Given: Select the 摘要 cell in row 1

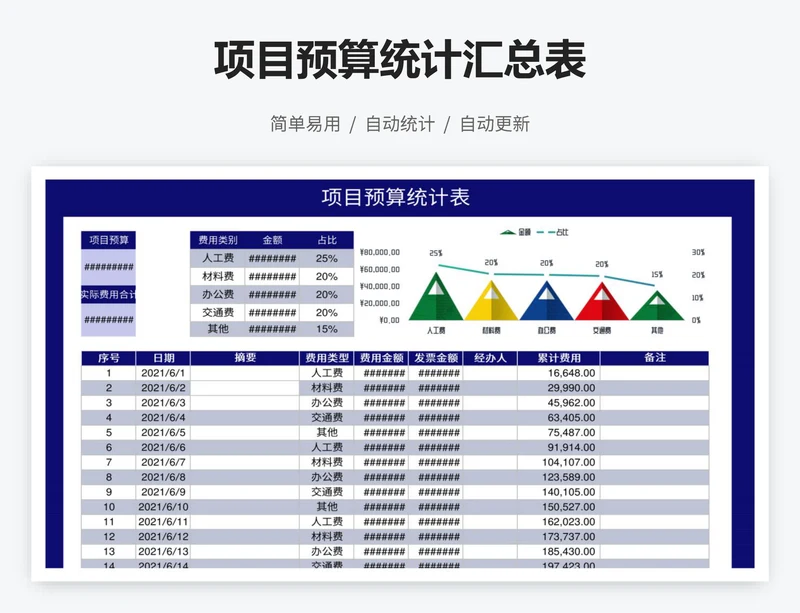Looking at the screenshot, I should click(245, 373).
